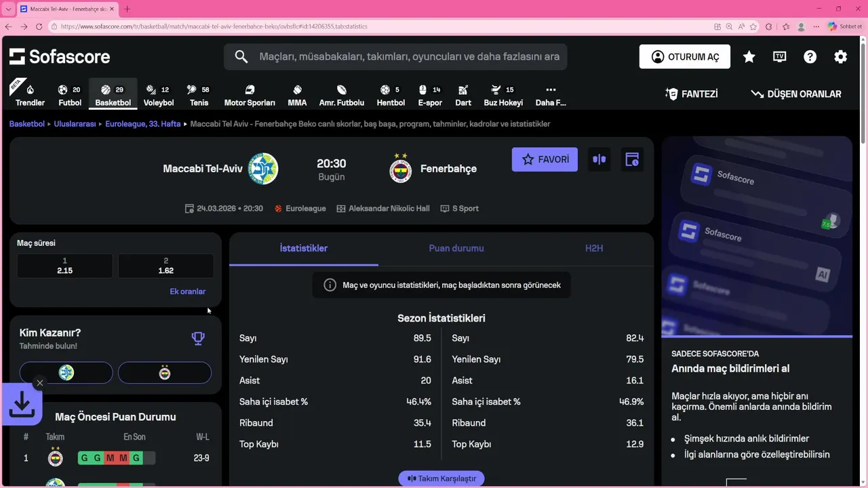The image size is (868, 488).
Task: Open the browser tab list dropdown
Action: tap(8, 9)
